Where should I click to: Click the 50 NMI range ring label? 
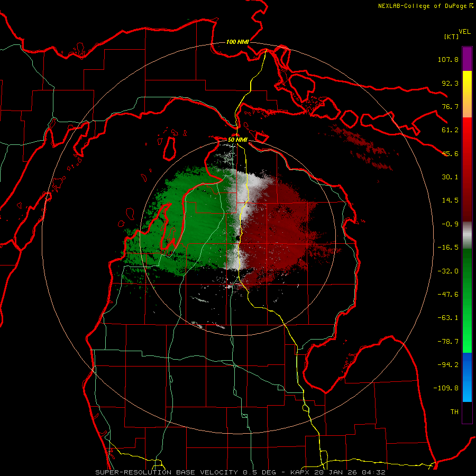237,140
